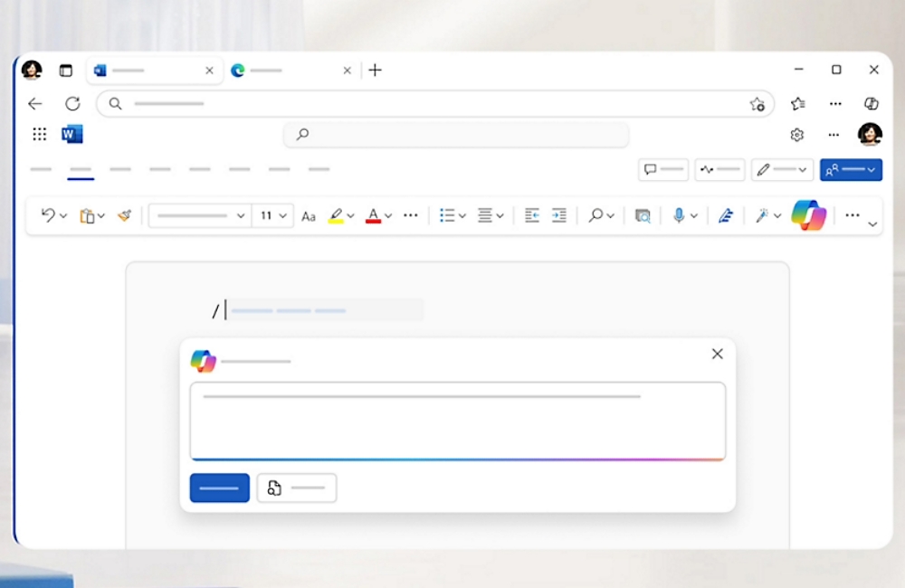Click the Change Case Aa icon
This screenshot has height=588, width=905.
tap(309, 216)
